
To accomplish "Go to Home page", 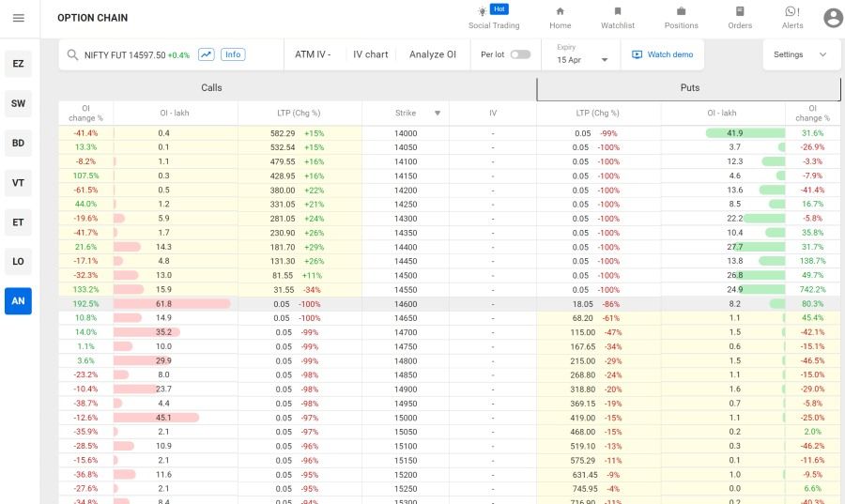I will (x=560, y=18).
